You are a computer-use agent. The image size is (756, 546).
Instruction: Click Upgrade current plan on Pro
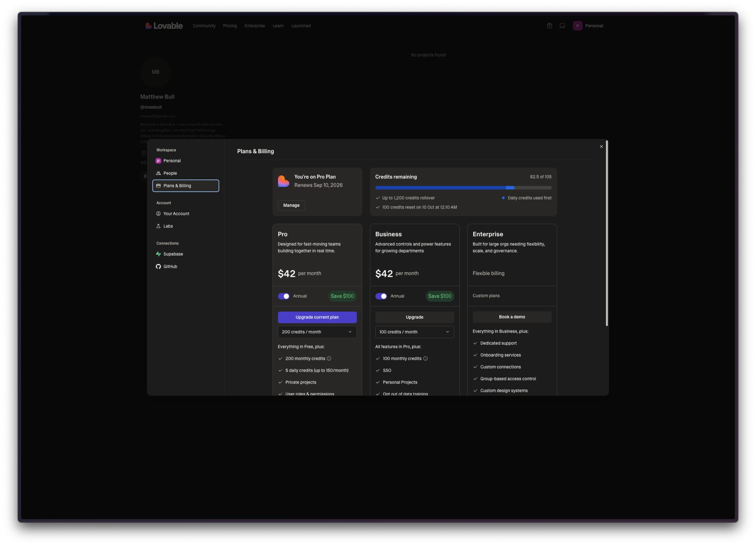tap(317, 317)
